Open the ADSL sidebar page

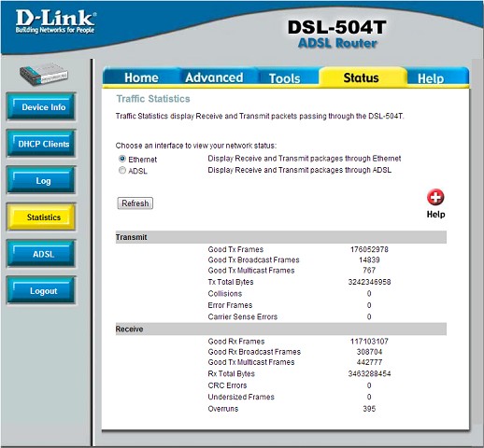(41, 254)
